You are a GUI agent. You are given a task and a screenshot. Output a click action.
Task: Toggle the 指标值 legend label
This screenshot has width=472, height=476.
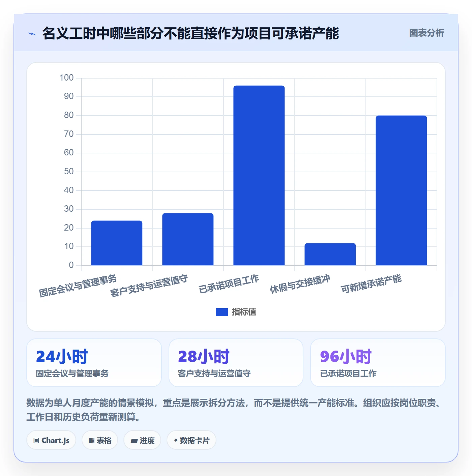244,312
